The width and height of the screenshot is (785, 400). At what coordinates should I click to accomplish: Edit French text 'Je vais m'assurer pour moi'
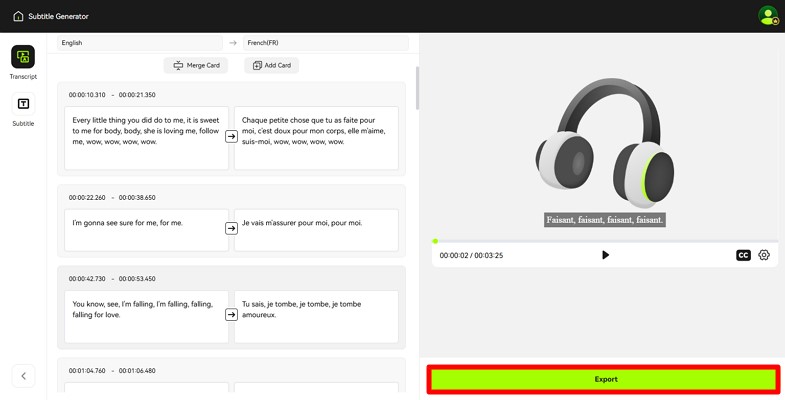click(316, 230)
